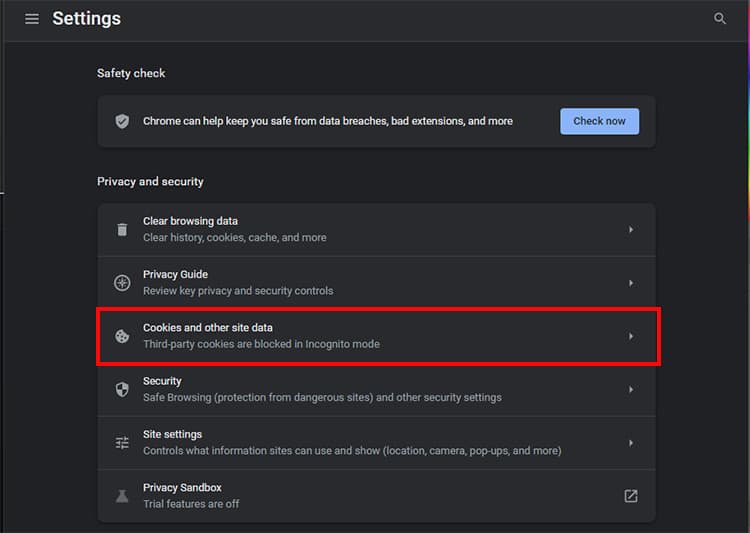Click the Check now button
750x533 pixels.
coord(599,121)
